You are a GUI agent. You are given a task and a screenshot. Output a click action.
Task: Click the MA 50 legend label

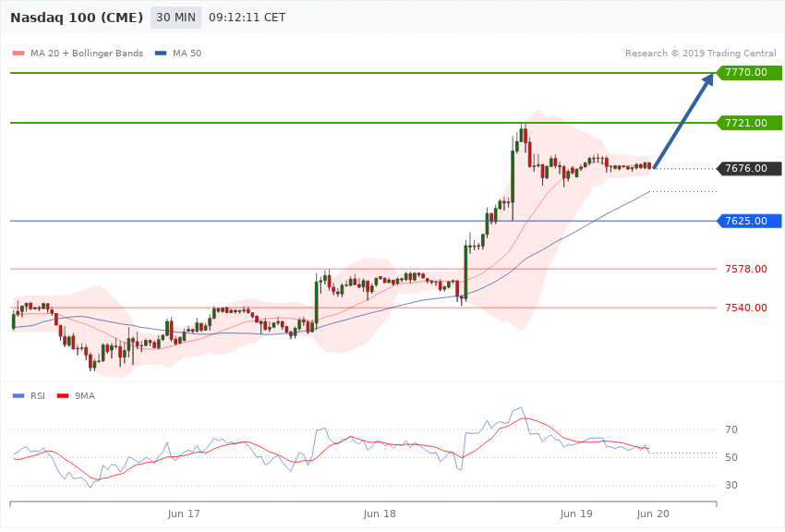click(x=187, y=53)
